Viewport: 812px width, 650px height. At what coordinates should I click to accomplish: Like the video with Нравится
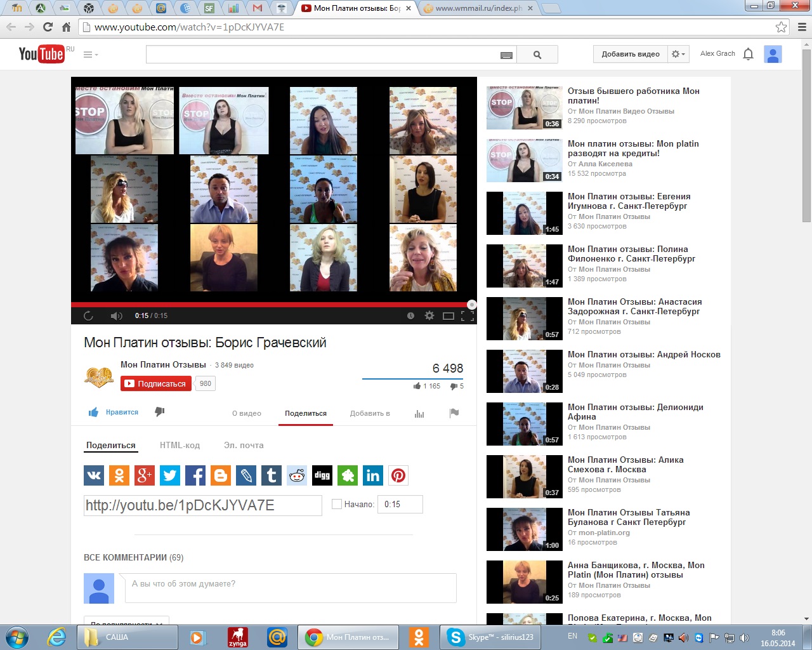[x=114, y=412]
